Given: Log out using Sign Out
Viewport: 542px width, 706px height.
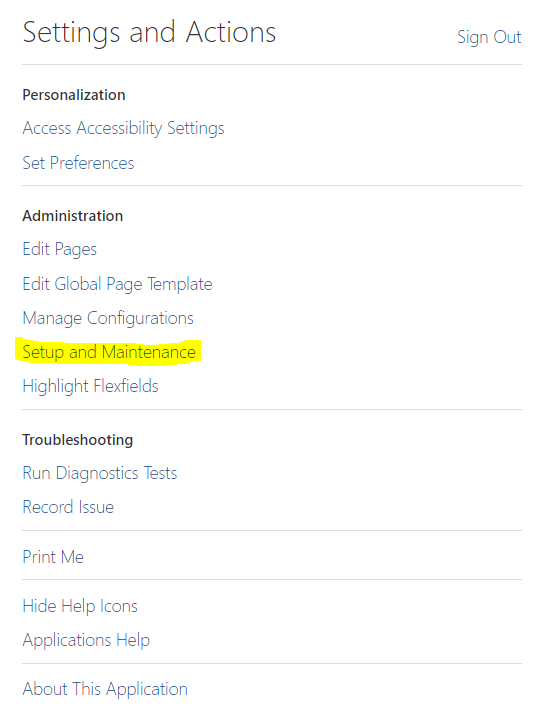Looking at the screenshot, I should pos(489,37).
